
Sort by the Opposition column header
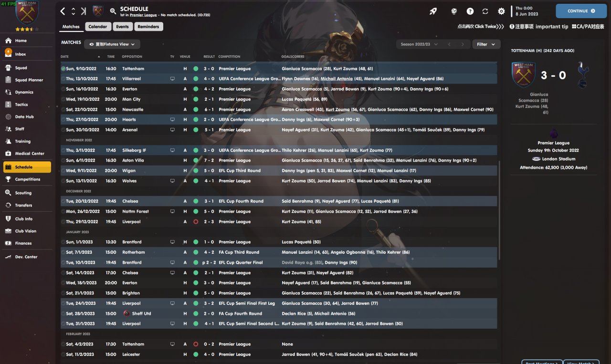point(132,57)
